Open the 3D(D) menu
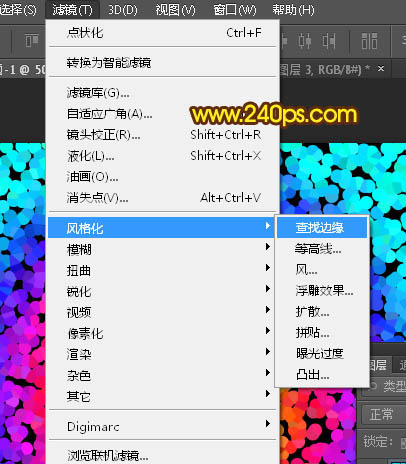The width and height of the screenshot is (406, 464). coord(122,10)
